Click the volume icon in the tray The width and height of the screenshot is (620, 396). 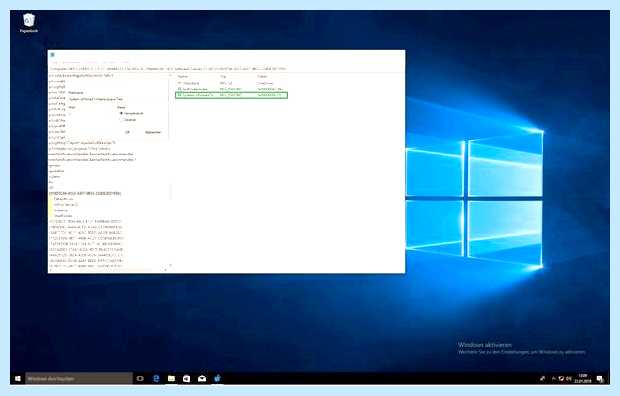(569, 379)
